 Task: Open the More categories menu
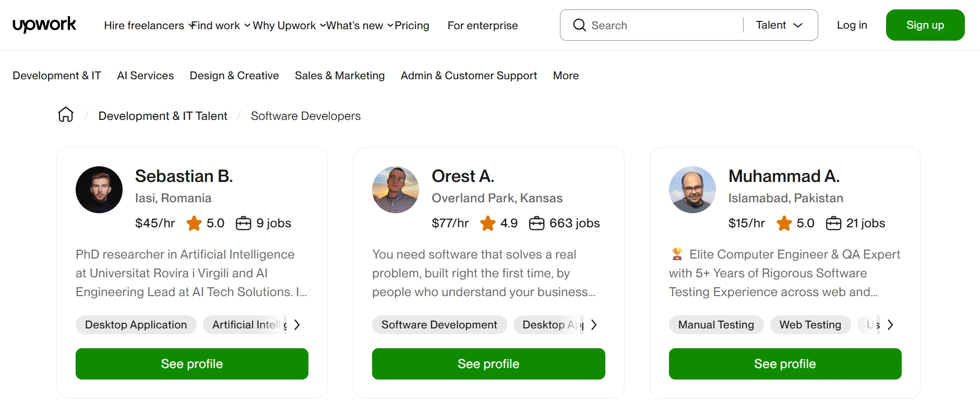pyautogui.click(x=566, y=76)
